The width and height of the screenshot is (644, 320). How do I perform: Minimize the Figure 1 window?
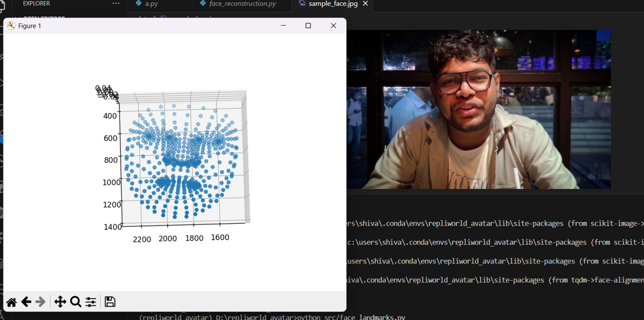pos(283,26)
